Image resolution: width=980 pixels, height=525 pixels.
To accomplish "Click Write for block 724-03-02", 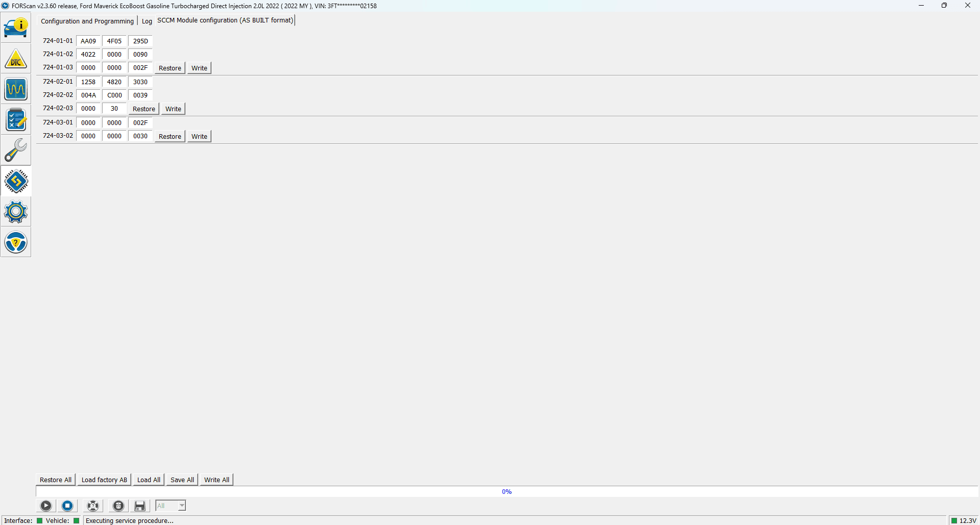I will [x=199, y=136].
